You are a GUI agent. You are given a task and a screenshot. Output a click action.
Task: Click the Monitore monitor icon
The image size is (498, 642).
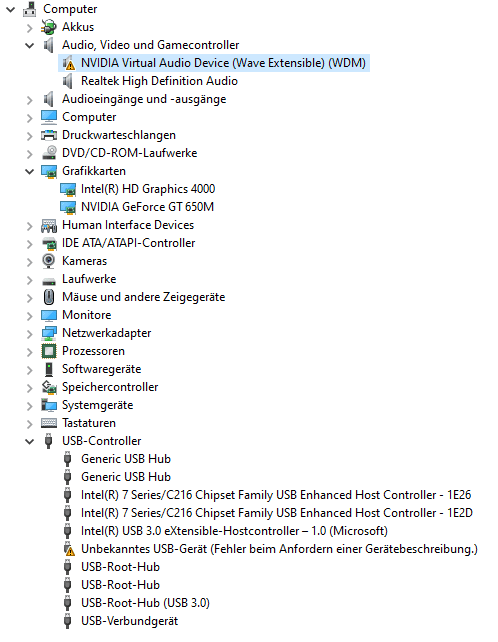pos(49,315)
